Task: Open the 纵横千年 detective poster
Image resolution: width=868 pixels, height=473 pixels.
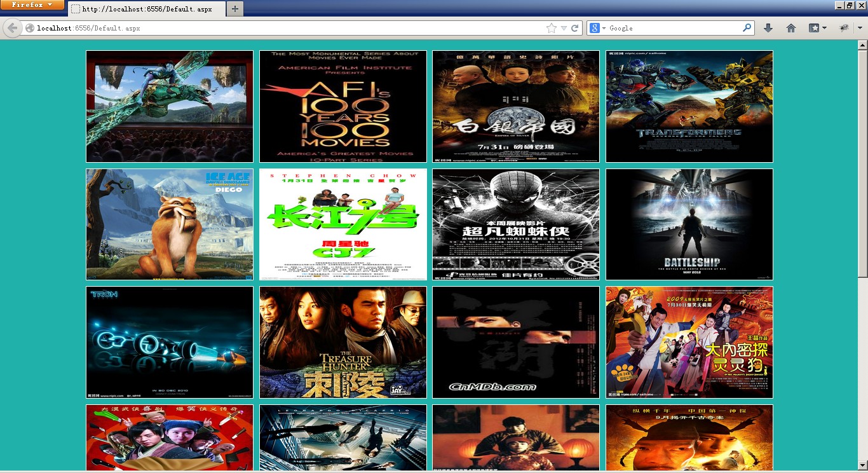Action: pyautogui.click(x=689, y=437)
